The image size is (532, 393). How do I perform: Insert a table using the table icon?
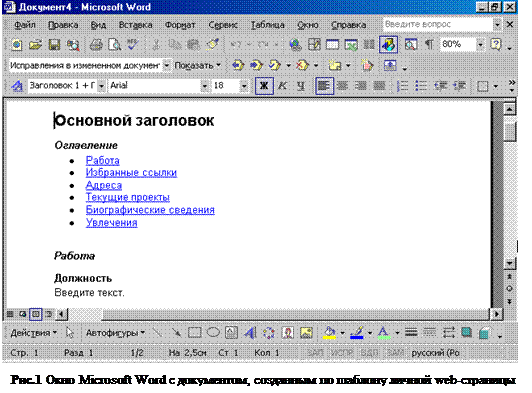click(x=332, y=45)
